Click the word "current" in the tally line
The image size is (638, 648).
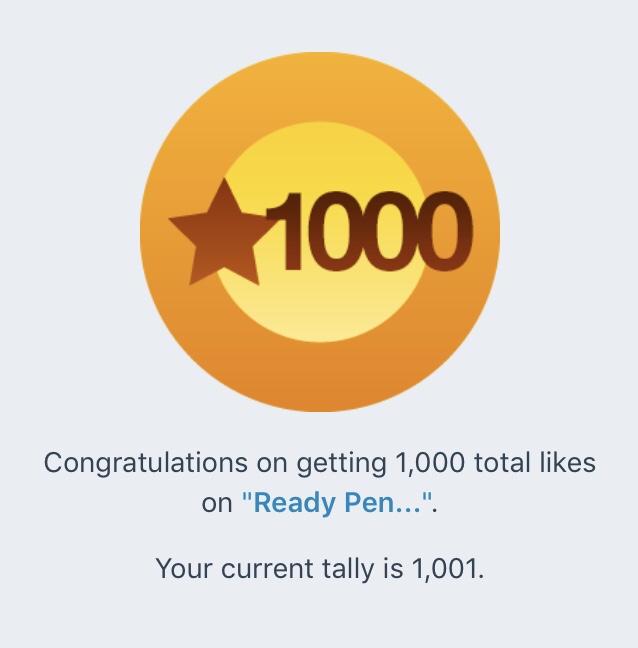tap(265, 570)
